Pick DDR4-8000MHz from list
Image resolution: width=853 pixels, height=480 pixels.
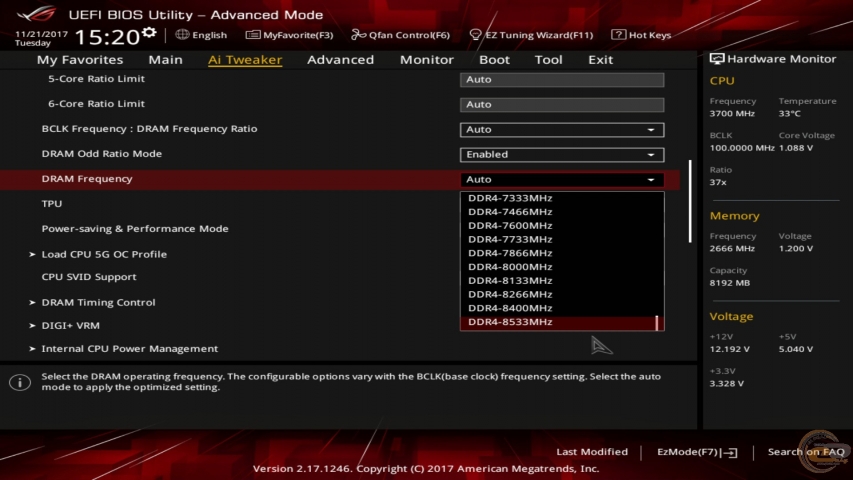[x=561, y=267]
